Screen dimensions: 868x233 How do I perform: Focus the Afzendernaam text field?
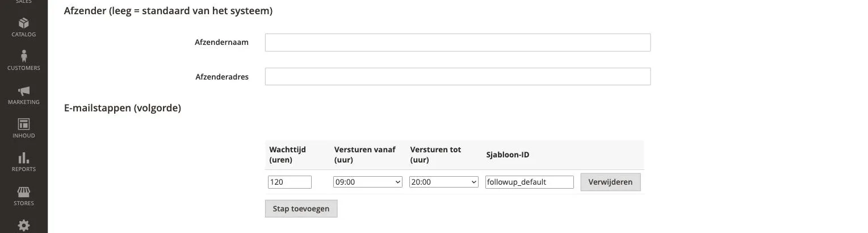pos(458,43)
